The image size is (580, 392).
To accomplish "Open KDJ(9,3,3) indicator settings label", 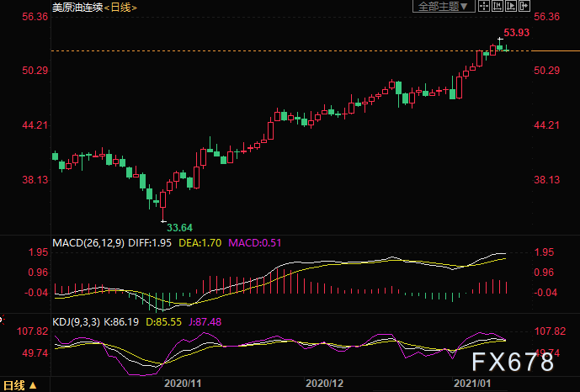I will tap(77, 322).
